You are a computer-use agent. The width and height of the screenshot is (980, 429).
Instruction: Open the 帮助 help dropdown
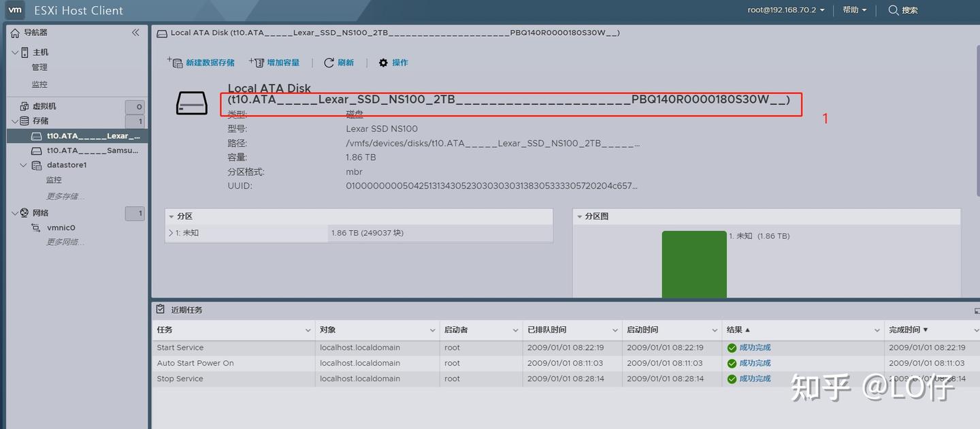854,10
